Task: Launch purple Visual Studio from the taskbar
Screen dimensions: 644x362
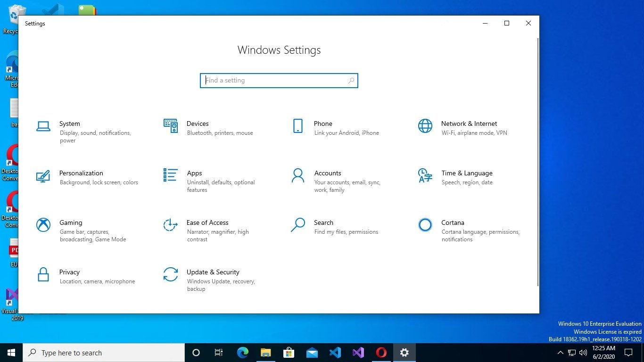Action: (x=358, y=353)
